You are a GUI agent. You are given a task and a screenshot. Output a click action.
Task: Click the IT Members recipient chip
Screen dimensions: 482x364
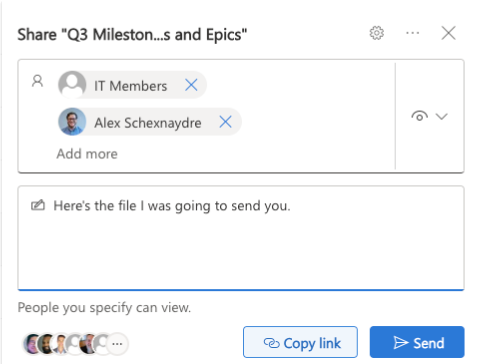(x=132, y=85)
